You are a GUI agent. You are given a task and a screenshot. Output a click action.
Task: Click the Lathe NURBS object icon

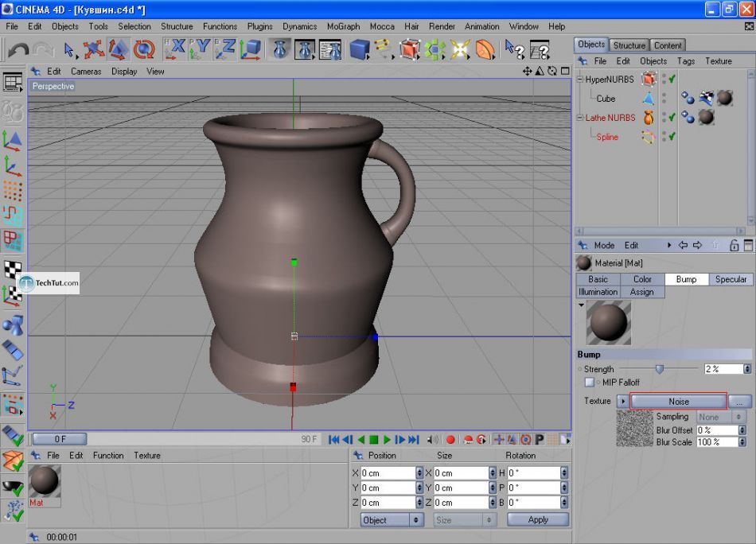click(x=649, y=118)
